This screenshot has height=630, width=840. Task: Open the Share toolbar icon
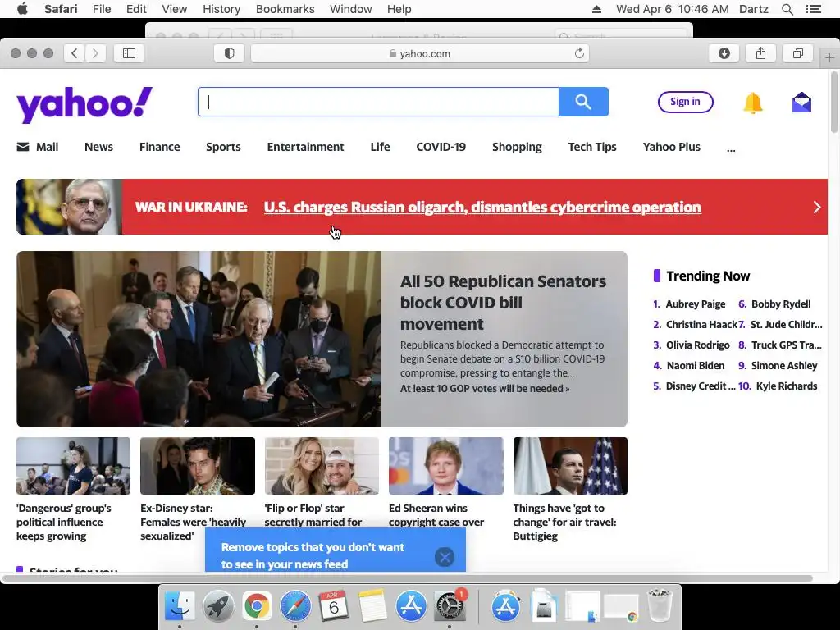(760, 53)
